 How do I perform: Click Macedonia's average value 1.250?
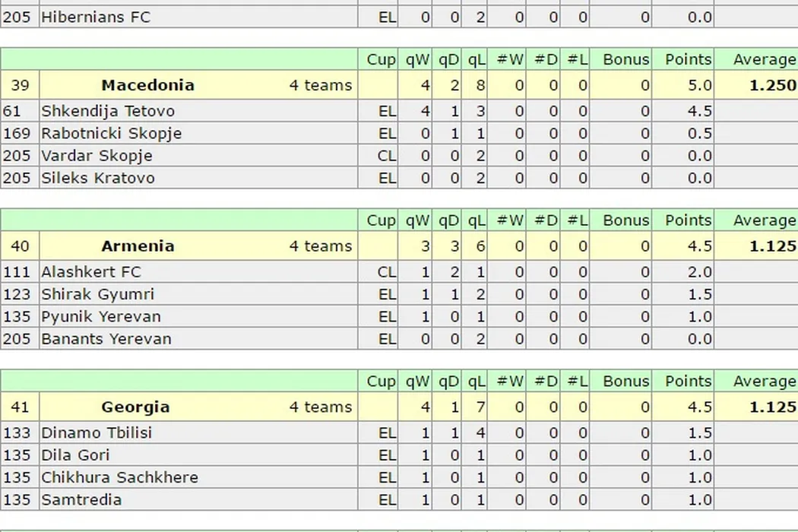(x=772, y=85)
